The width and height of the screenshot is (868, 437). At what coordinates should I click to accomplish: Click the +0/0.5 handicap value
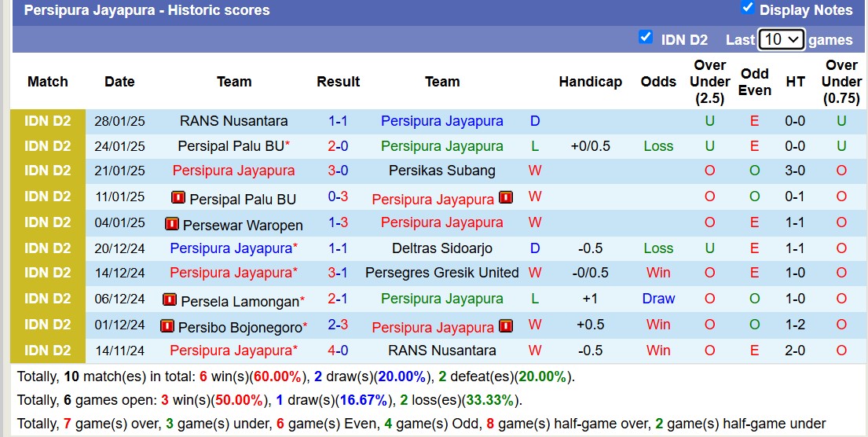[590, 146]
